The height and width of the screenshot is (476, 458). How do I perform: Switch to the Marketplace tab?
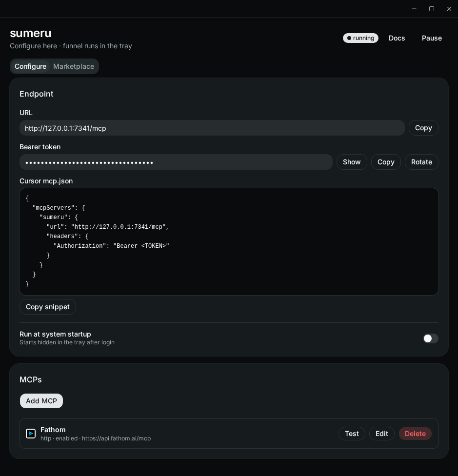(74, 66)
